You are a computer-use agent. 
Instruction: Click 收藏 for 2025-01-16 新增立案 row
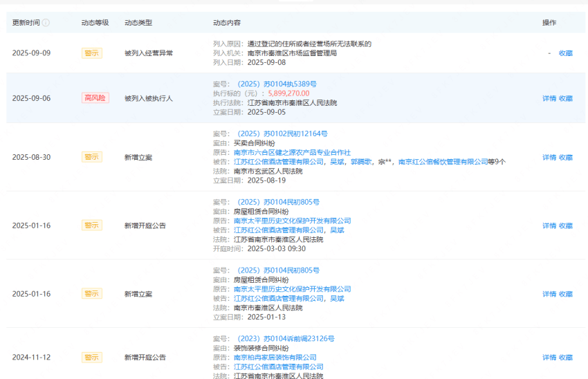565,294
